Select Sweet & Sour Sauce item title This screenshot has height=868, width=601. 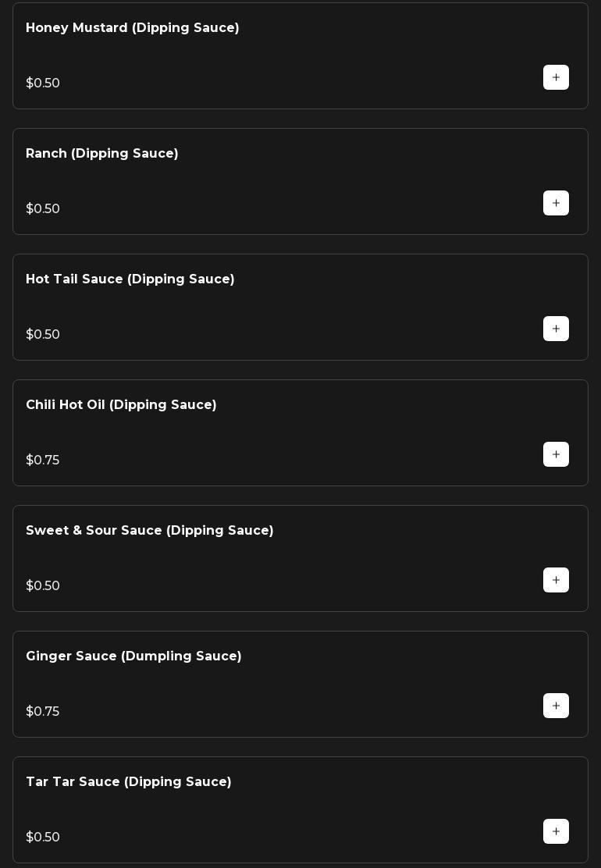point(150,531)
